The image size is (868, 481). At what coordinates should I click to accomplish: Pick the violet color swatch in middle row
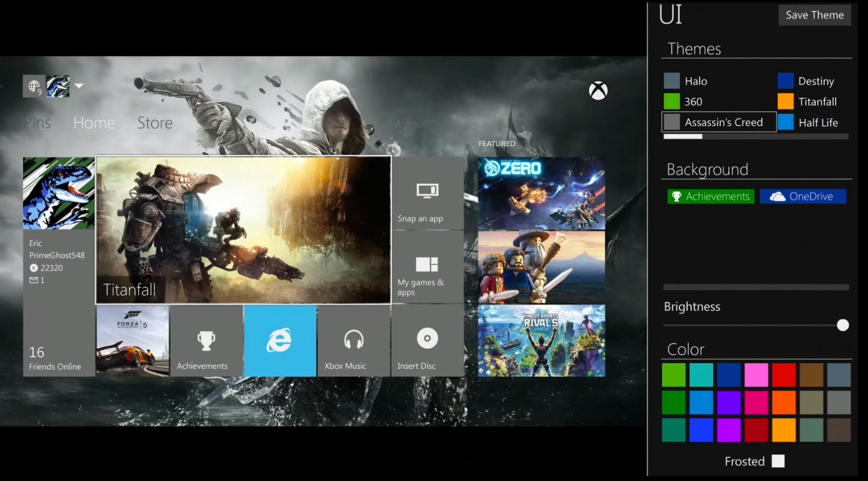pyautogui.click(x=729, y=403)
